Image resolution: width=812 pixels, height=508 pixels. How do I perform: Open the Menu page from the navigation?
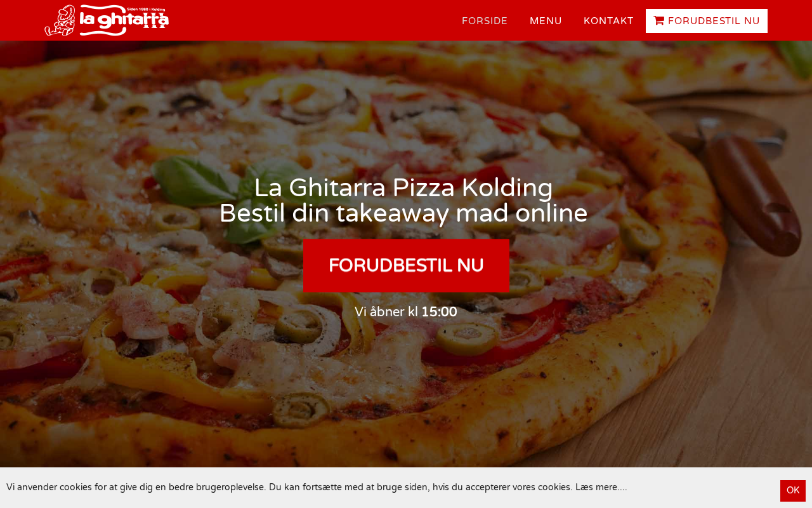pyautogui.click(x=546, y=21)
